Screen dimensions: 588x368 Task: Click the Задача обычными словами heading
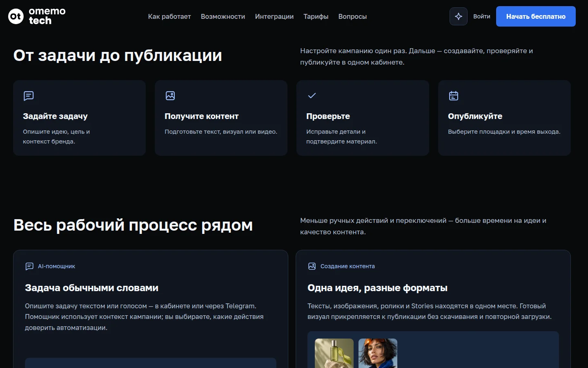click(91, 288)
